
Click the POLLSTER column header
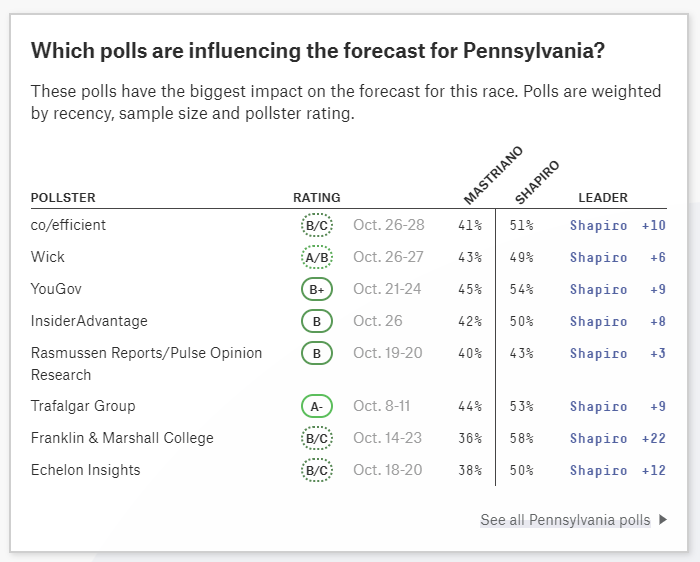[63, 197]
